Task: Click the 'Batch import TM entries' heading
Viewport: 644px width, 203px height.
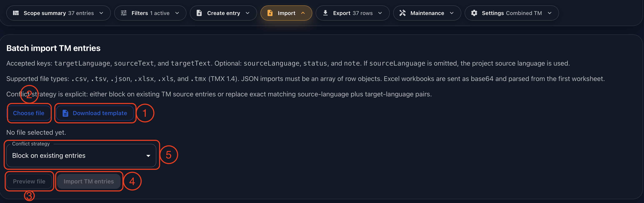Action: coord(53,48)
